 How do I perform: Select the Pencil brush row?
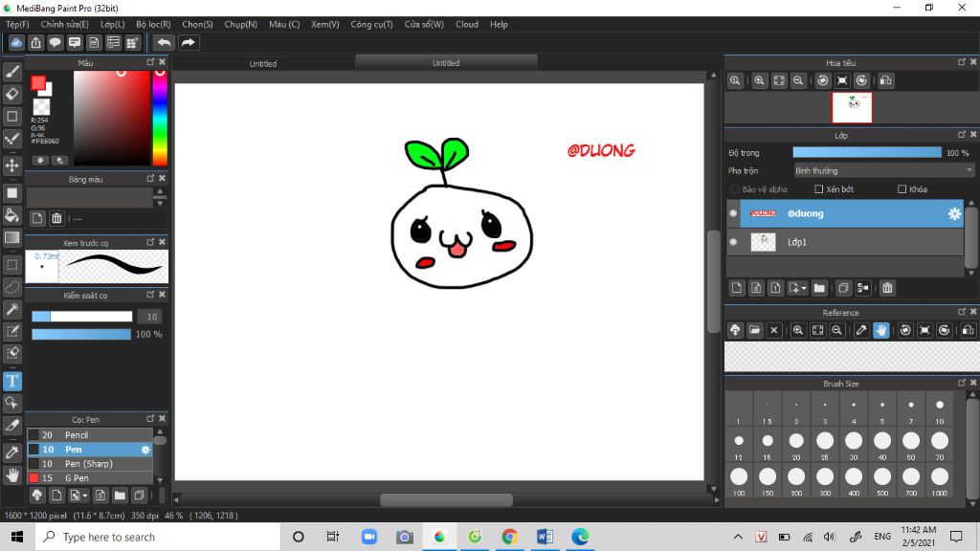[89, 435]
